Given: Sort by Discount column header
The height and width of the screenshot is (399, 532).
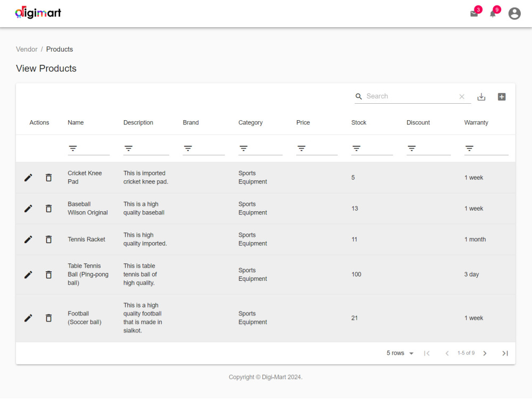Looking at the screenshot, I should (x=418, y=122).
